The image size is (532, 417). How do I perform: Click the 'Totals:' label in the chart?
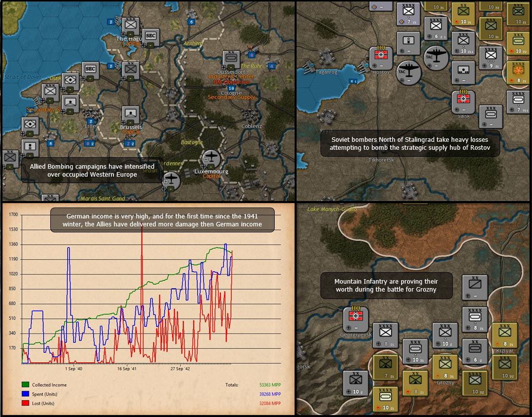point(232,385)
